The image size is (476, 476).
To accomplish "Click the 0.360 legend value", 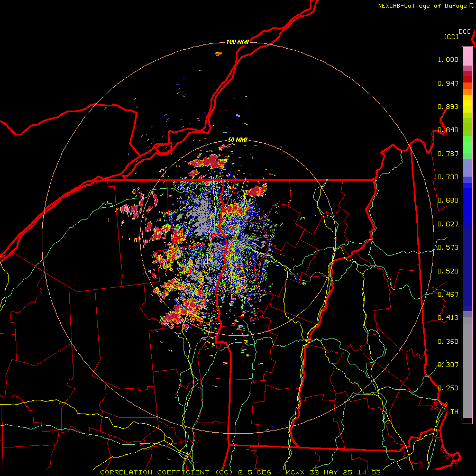I will click(x=448, y=342).
